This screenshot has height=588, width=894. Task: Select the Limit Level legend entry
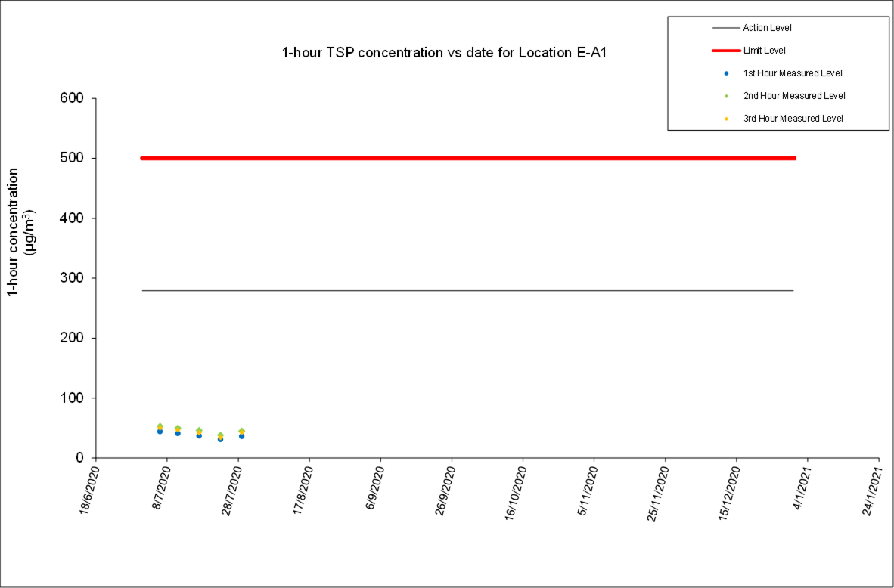tap(765, 51)
